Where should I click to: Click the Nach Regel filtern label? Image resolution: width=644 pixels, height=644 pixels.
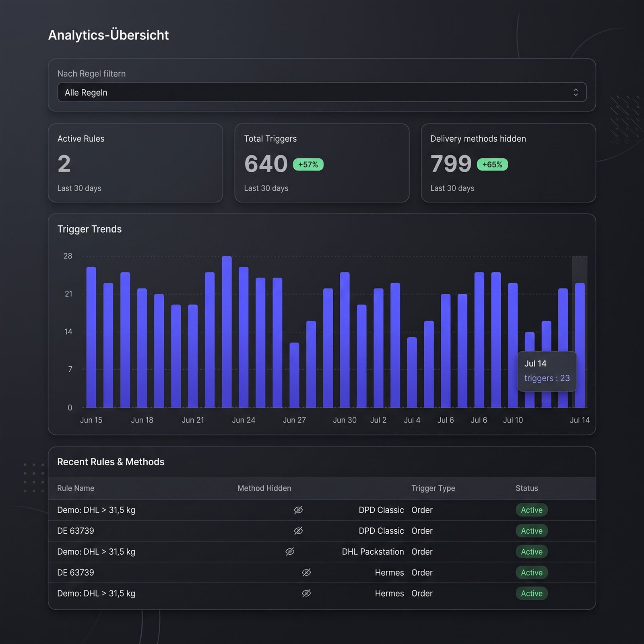(91, 74)
